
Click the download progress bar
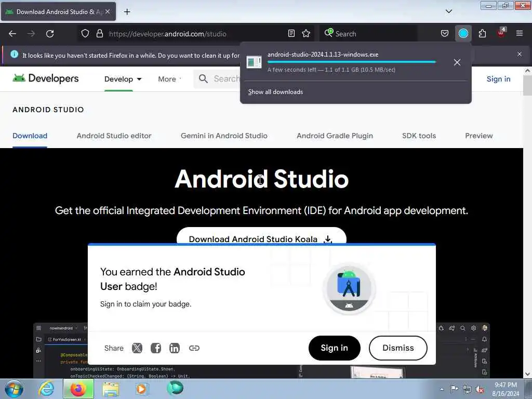coord(352,62)
